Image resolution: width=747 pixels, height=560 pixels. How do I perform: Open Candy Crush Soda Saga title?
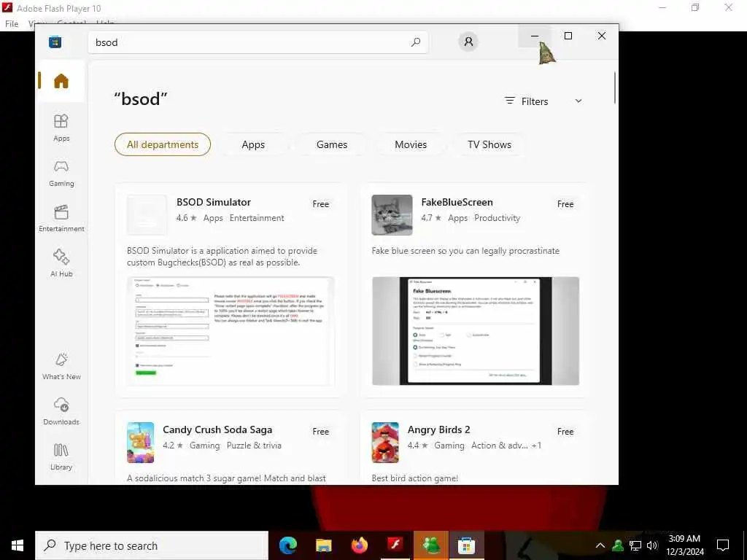pos(217,429)
